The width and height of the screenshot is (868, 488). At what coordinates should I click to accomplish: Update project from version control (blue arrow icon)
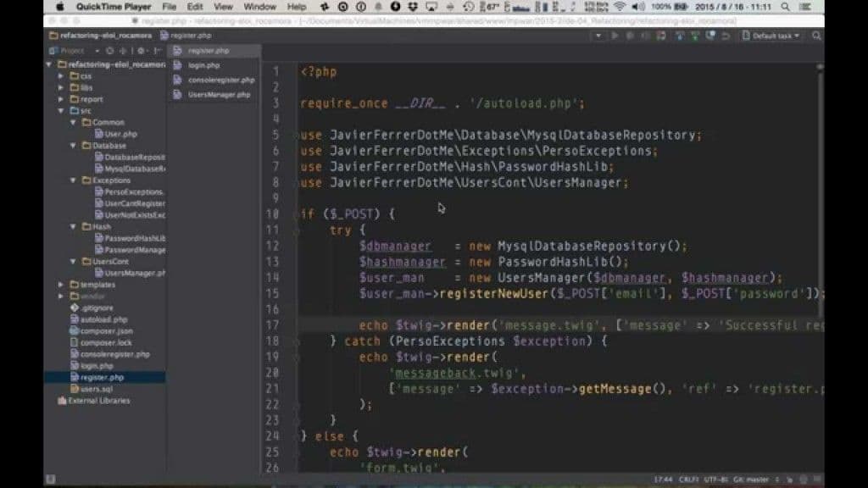(x=682, y=36)
